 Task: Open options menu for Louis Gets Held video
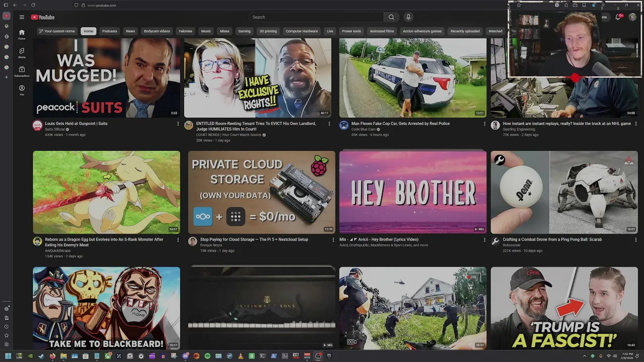click(x=178, y=124)
